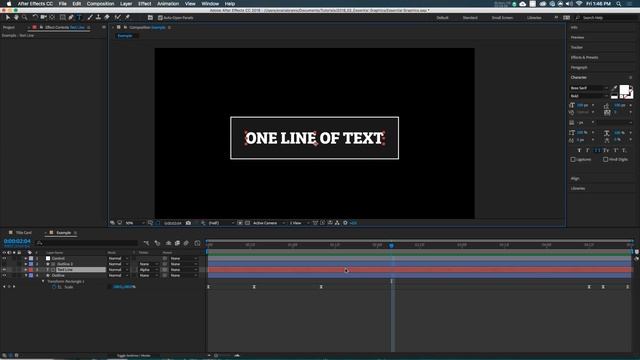Enable the Ligatures checkbox
Image resolution: width=640 pixels, height=360 pixels.
(573, 160)
